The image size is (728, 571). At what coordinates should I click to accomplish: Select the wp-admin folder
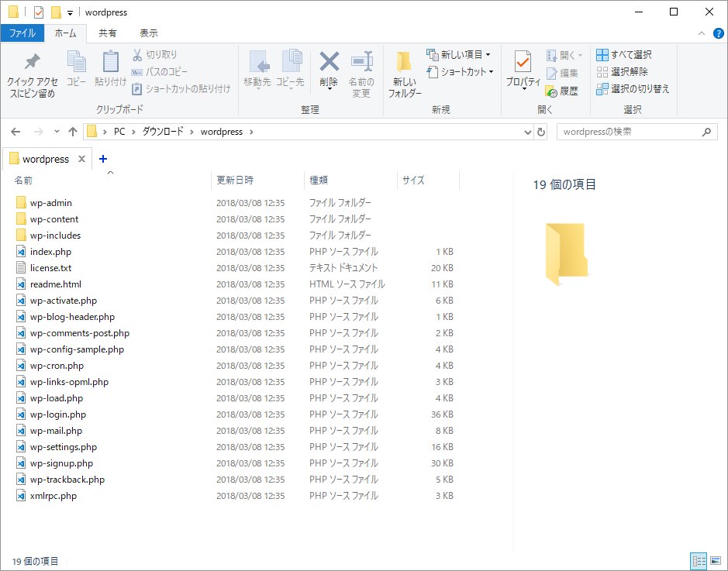[50, 203]
